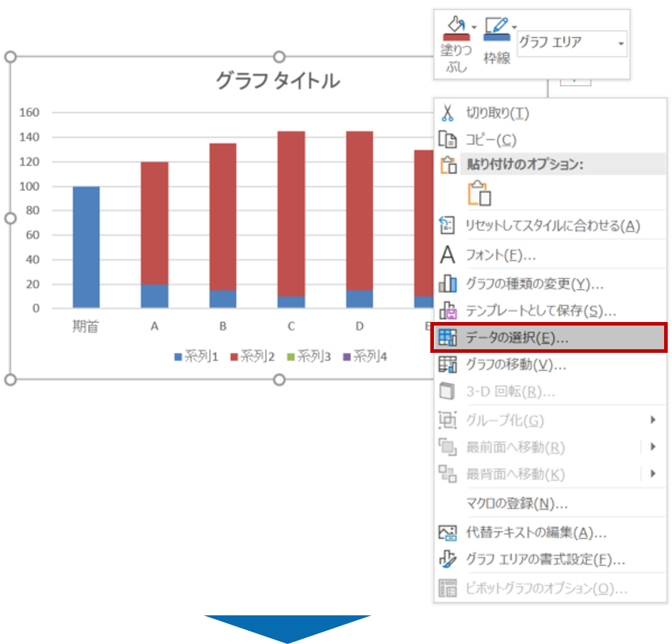Click the グラフ タイトル chart title
This screenshot has height=644, width=672.
(x=278, y=81)
